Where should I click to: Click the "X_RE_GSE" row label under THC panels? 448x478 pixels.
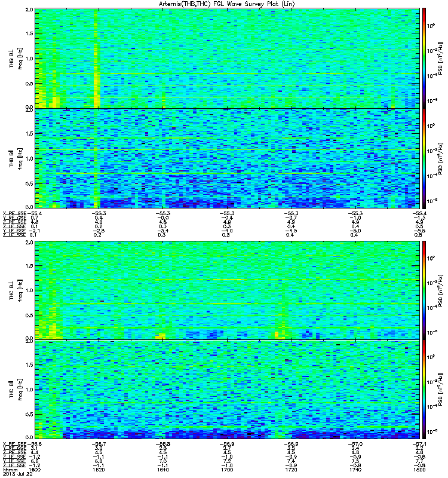pyautogui.click(x=14, y=444)
